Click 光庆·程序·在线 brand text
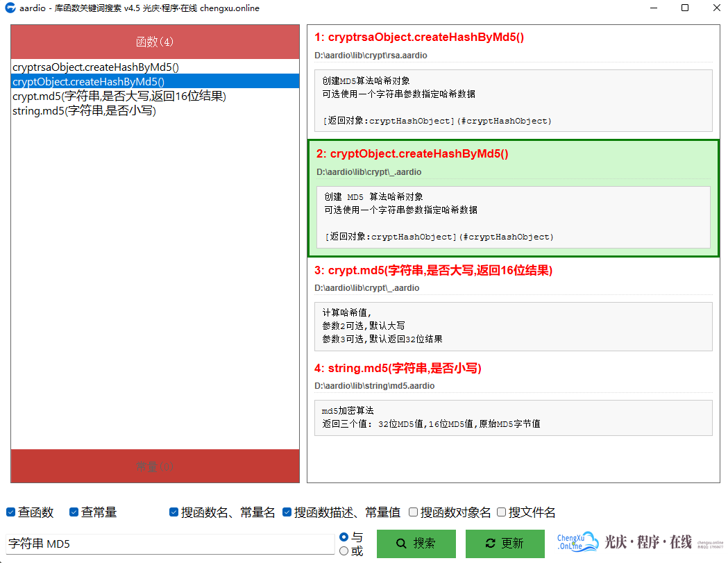 click(x=647, y=542)
